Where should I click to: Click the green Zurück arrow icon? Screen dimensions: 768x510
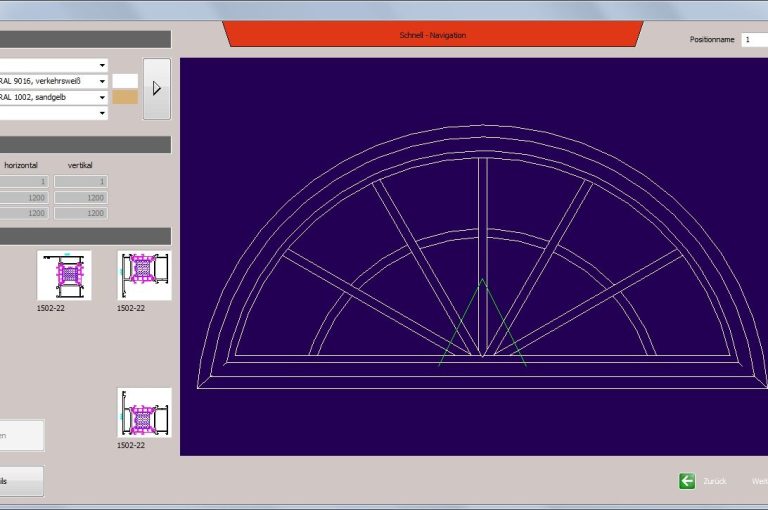(x=687, y=481)
